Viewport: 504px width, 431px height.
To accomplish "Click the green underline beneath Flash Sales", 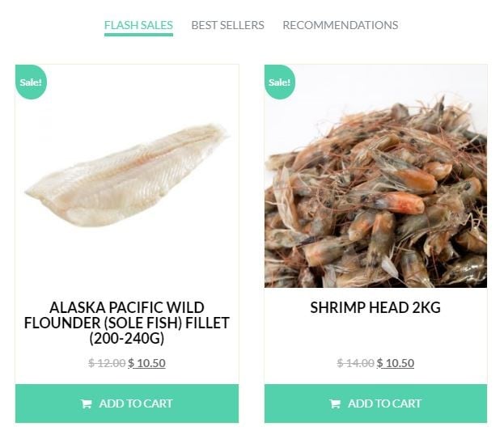I will (x=138, y=35).
